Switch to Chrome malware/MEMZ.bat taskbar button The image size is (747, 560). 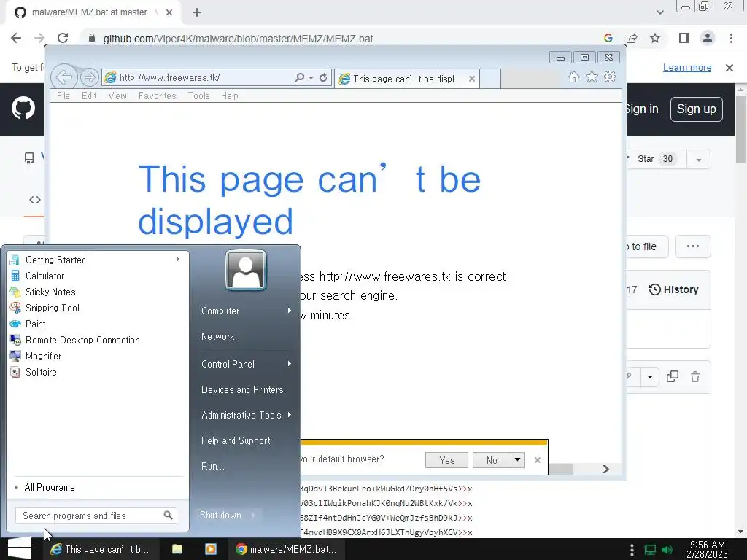286,549
